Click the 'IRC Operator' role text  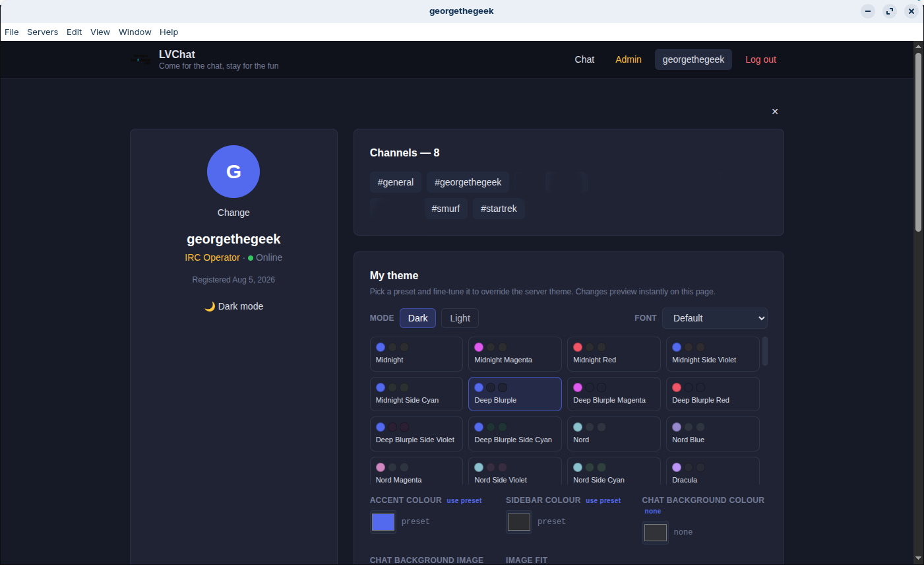[x=212, y=257]
